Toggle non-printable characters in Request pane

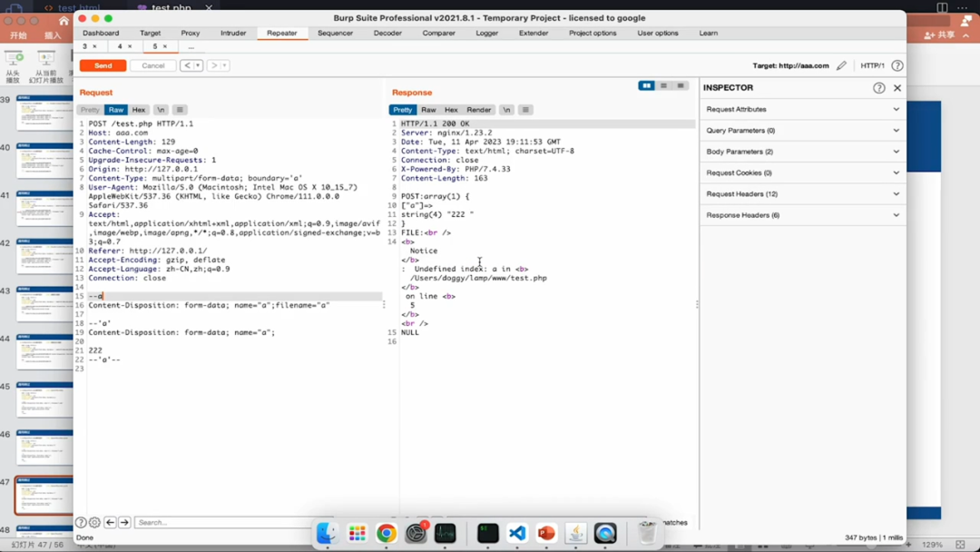(x=161, y=110)
